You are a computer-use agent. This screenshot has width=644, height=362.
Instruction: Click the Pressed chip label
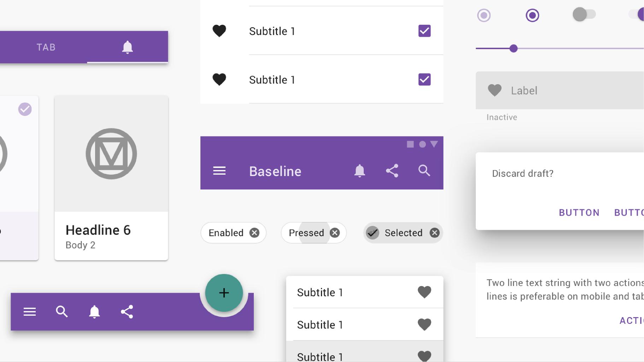click(306, 233)
